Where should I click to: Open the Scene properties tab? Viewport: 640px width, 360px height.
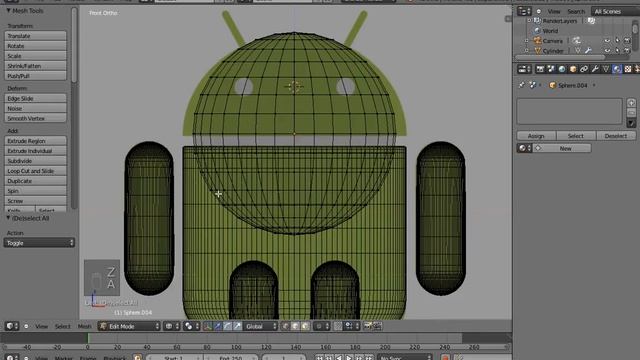(551, 69)
